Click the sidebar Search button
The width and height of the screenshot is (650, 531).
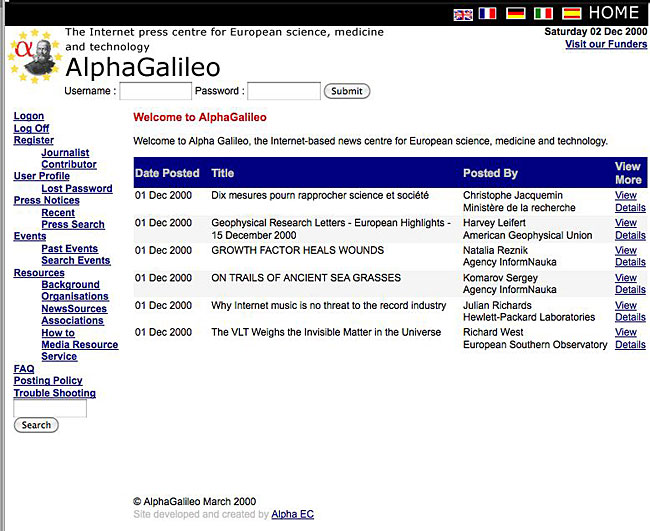pyautogui.click(x=36, y=425)
